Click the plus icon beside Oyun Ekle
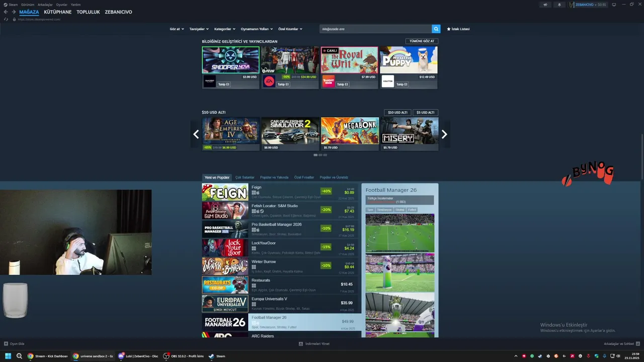Image resolution: width=644 pixels, height=362 pixels. point(6,344)
